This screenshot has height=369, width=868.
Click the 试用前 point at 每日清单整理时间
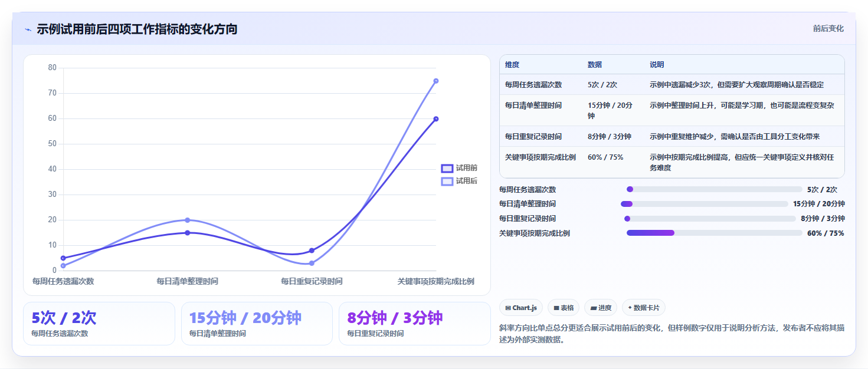click(x=188, y=233)
